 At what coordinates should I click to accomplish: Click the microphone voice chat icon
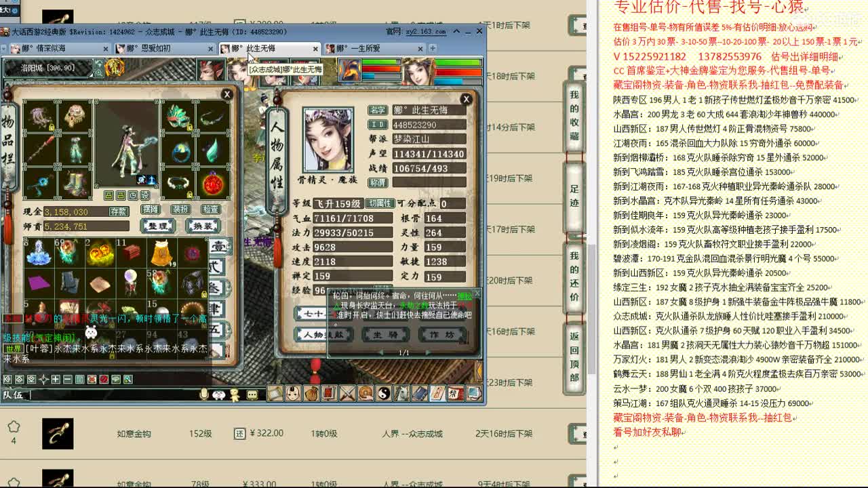click(x=203, y=394)
